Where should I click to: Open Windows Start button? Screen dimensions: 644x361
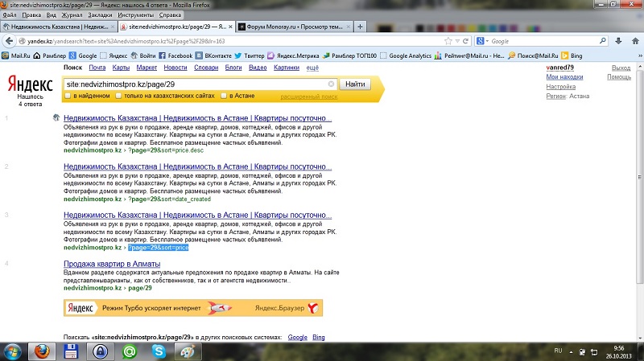click(12, 351)
